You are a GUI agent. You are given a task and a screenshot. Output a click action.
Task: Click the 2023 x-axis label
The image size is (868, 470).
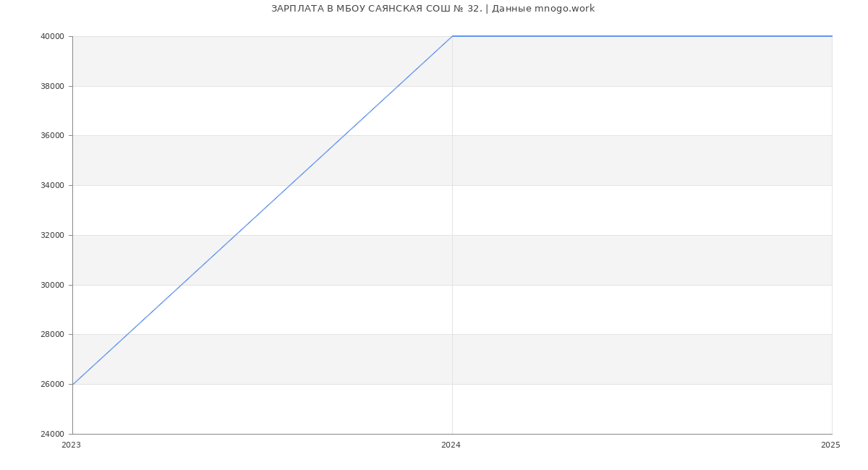[71, 445]
